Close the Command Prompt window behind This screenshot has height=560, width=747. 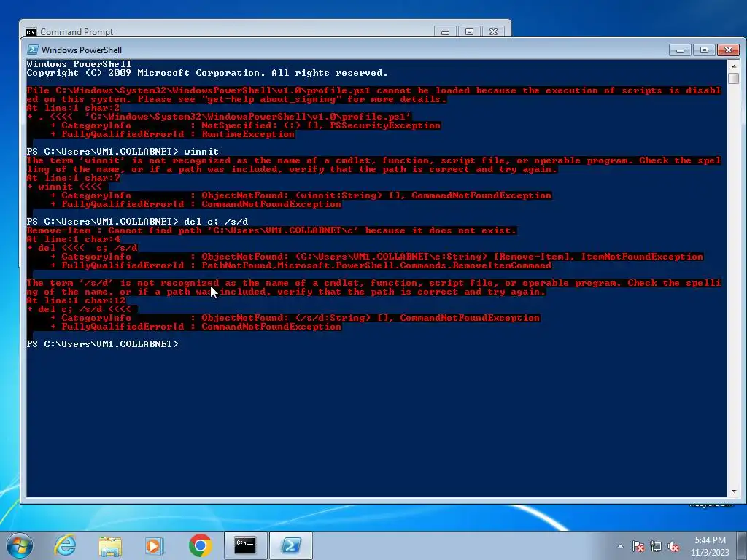tap(494, 32)
